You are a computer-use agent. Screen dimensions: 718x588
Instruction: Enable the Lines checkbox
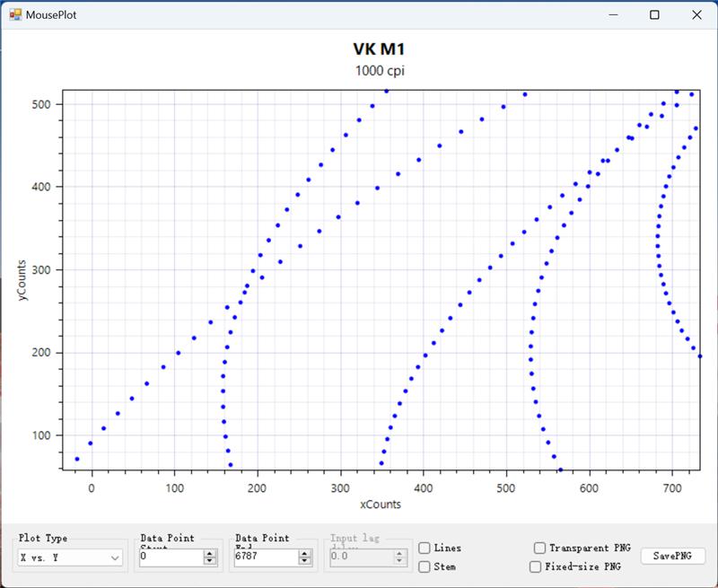(x=425, y=548)
